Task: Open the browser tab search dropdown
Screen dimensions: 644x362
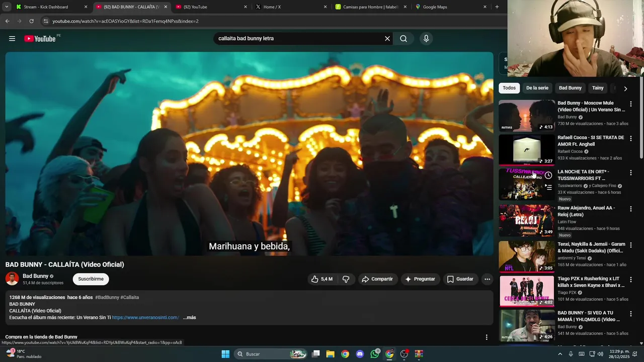Action: point(7,7)
